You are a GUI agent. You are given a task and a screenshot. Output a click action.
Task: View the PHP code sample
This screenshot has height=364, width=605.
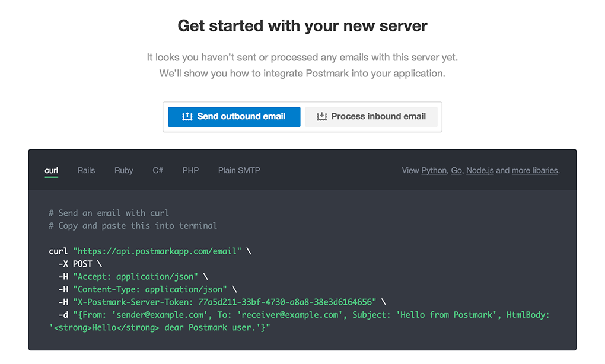pyautogui.click(x=190, y=170)
